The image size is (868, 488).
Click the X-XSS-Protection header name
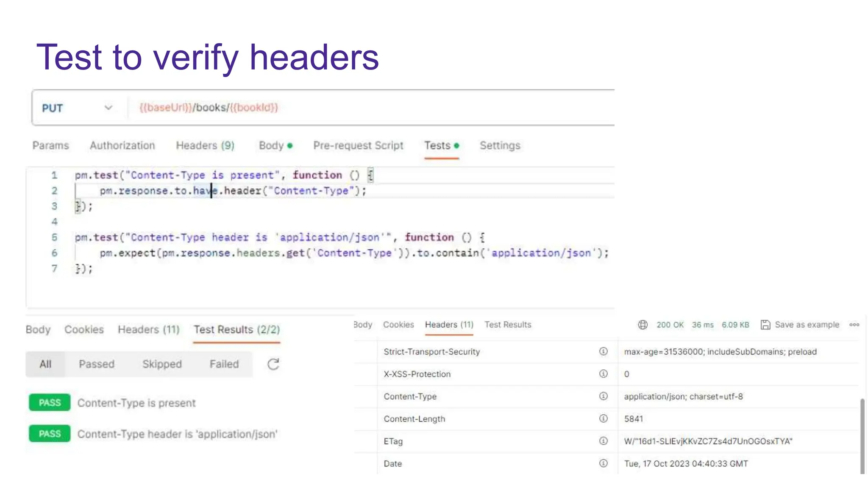click(x=417, y=374)
